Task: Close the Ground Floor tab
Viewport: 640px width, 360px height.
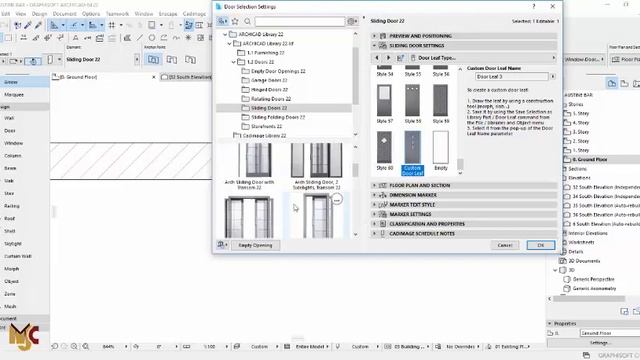Action: 154,77
